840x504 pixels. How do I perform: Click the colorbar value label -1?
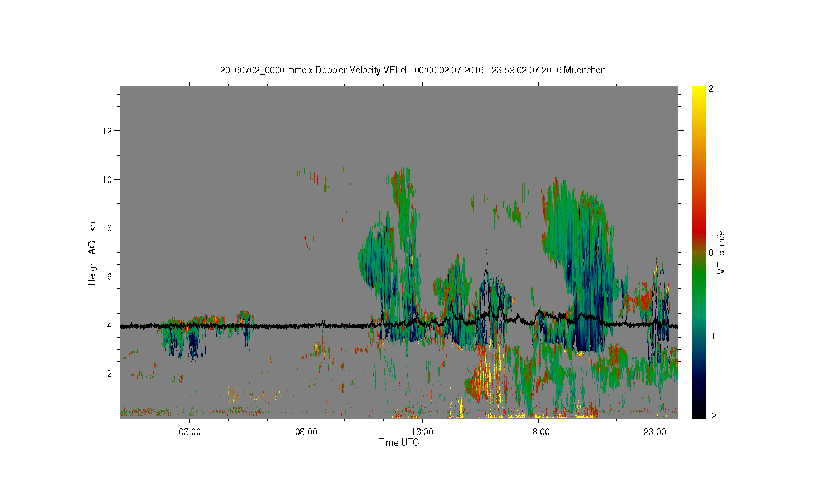coord(711,335)
